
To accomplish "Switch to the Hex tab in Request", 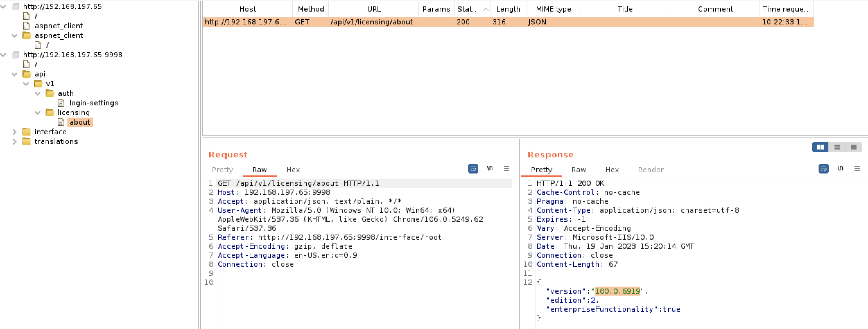I will click(292, 170).
